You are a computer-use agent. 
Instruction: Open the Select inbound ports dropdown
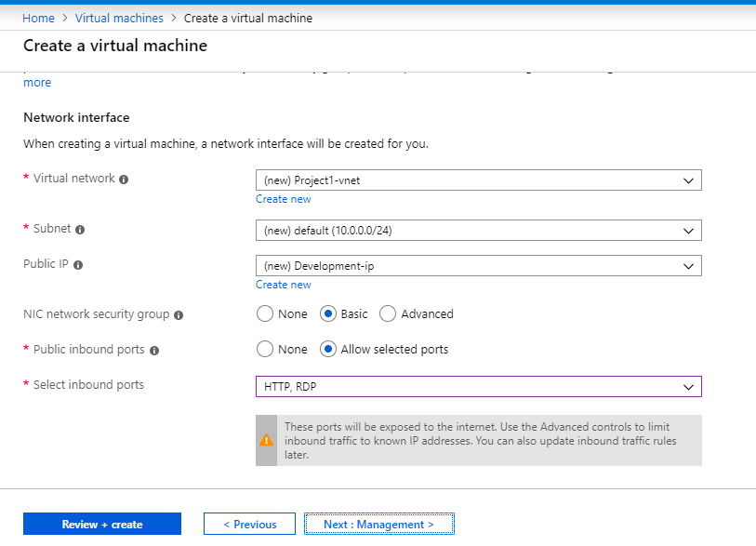(478, 386)
